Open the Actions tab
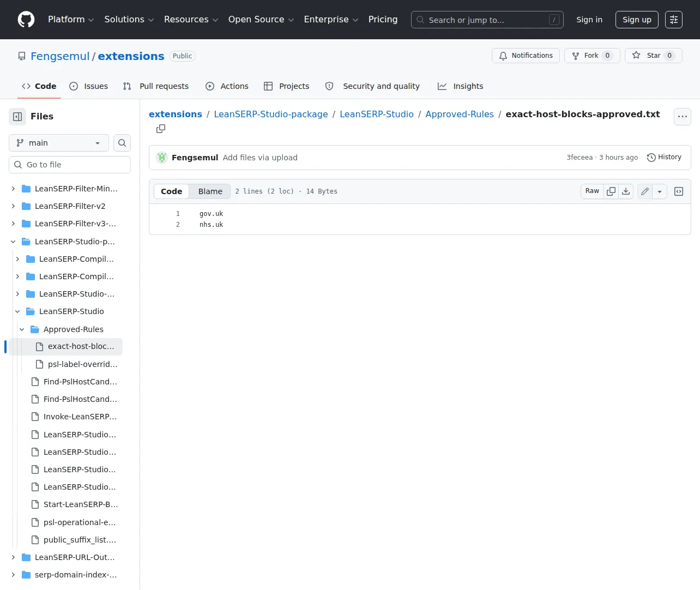The height and width of the screenshot is (590, 700). click(227, 86)
